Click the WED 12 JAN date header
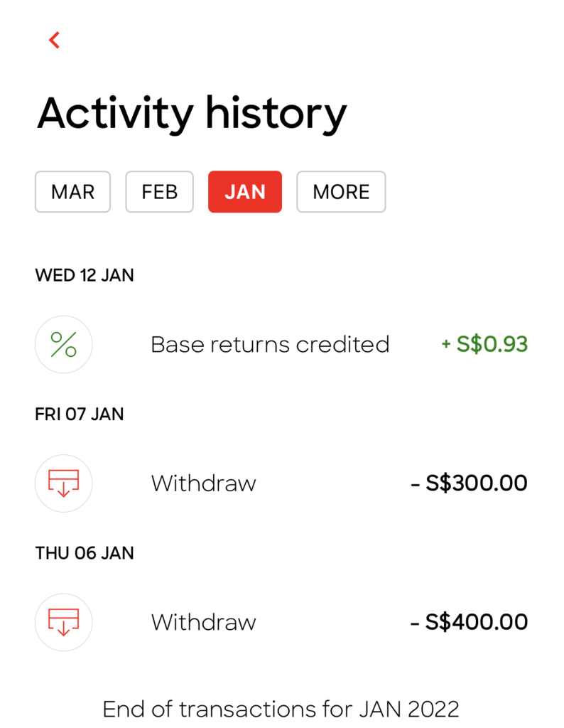The width and height of the screenshot is (564, 728). click(85, 275)
